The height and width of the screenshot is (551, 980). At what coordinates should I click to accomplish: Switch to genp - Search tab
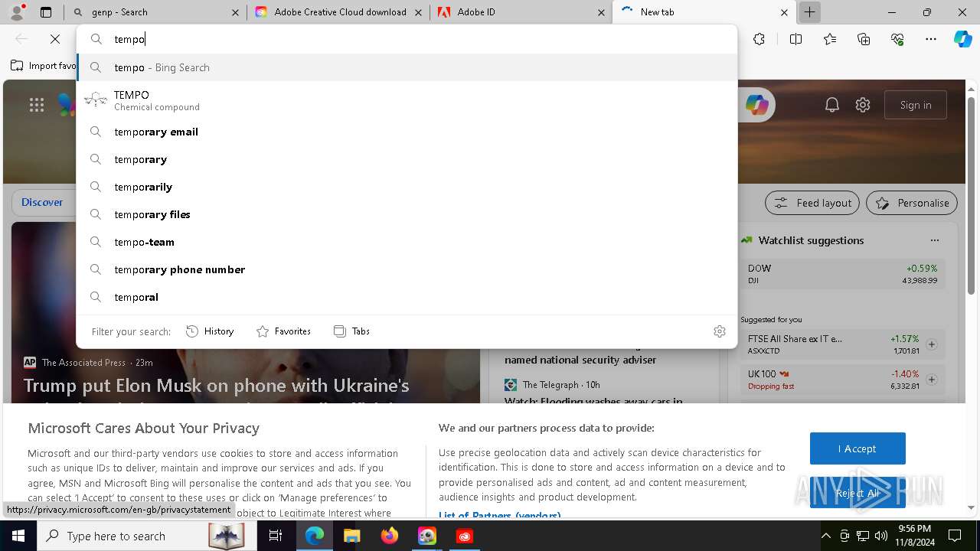pos(157,12)
